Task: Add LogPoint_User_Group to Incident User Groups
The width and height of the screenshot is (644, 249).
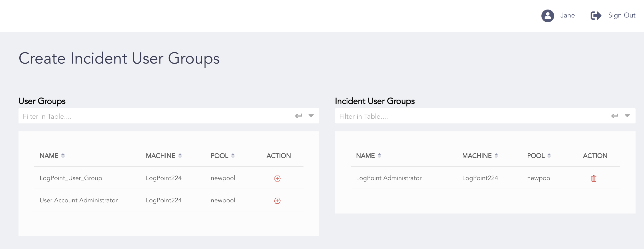Action: 277,178
